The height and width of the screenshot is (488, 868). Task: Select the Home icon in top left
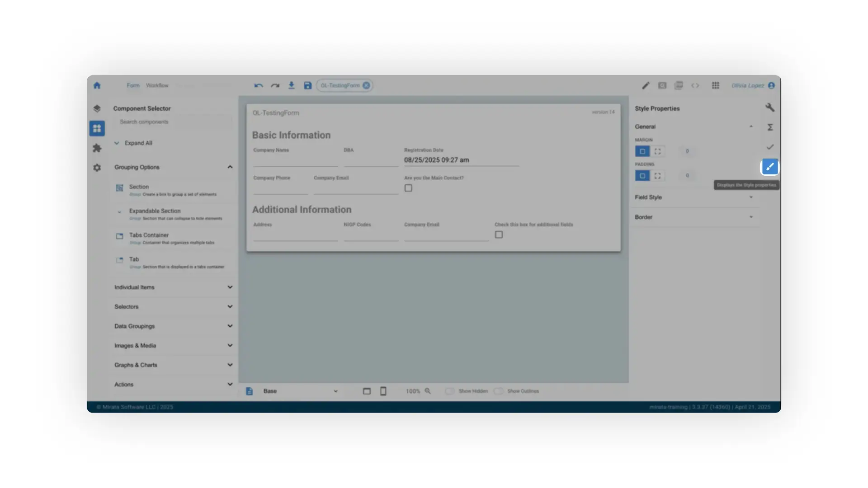click(97, 85)
